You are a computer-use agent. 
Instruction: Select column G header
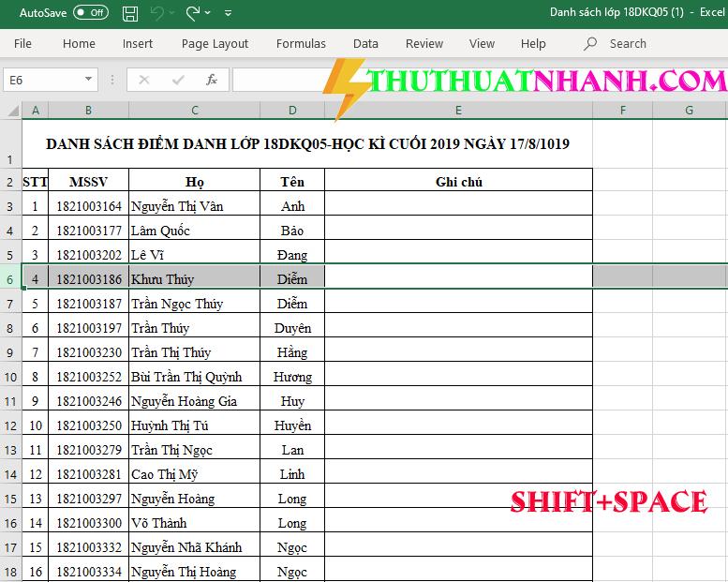click(x=689, y=111)
